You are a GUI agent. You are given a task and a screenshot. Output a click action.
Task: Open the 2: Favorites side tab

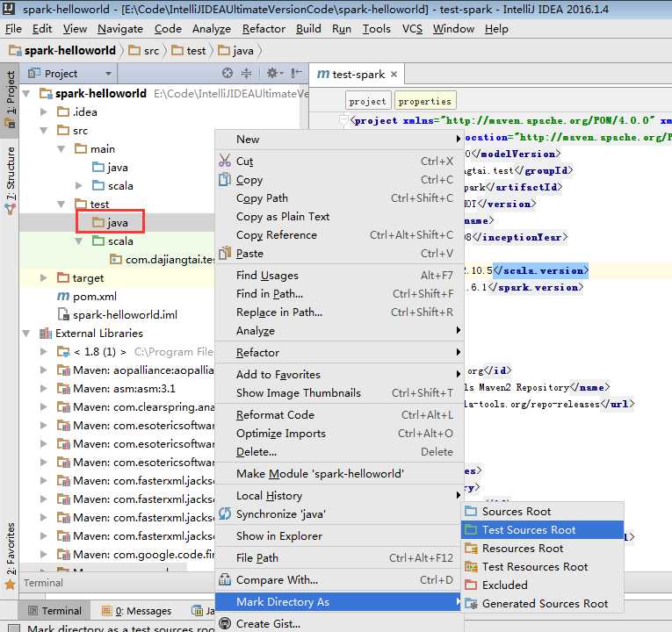click(10, 555)
